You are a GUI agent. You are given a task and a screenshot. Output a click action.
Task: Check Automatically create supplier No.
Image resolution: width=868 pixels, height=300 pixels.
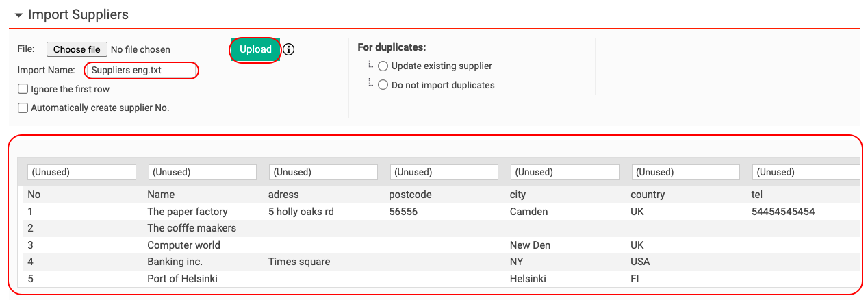(23, 108)
